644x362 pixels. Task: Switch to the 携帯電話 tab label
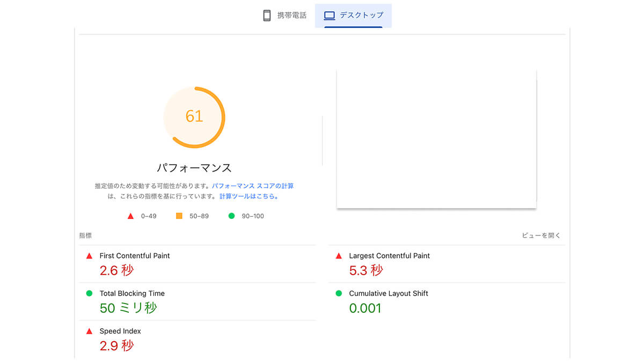click(x=291, y=16)
